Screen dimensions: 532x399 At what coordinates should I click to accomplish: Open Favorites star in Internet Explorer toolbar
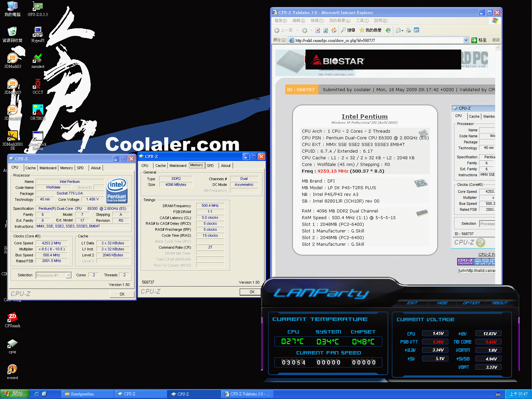tap(370, 30)
